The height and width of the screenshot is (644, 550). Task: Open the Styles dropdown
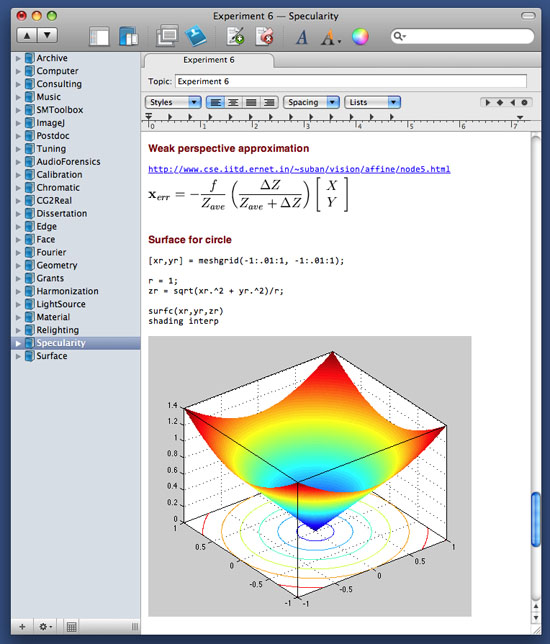point(173,102)
